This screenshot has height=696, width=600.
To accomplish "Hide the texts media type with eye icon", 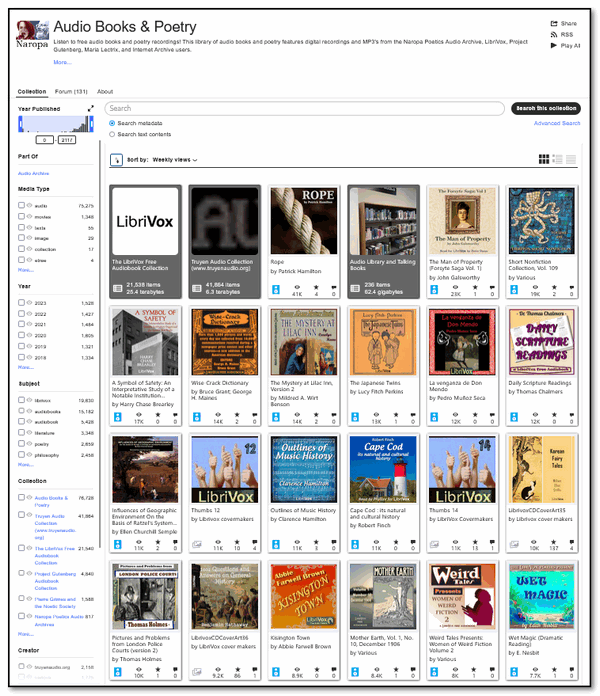I will click(29, 227).
